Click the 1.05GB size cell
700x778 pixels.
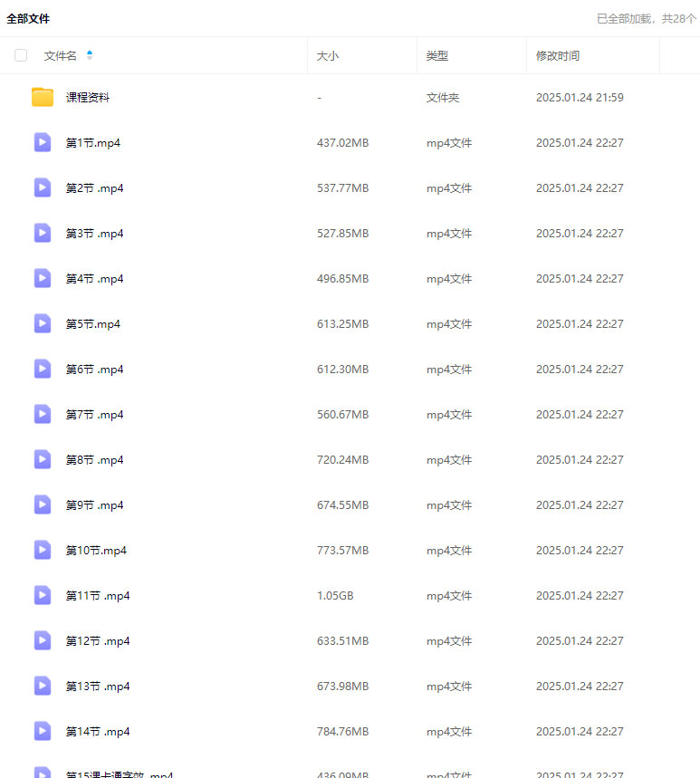pyautogui.click(x=335, y=595)
